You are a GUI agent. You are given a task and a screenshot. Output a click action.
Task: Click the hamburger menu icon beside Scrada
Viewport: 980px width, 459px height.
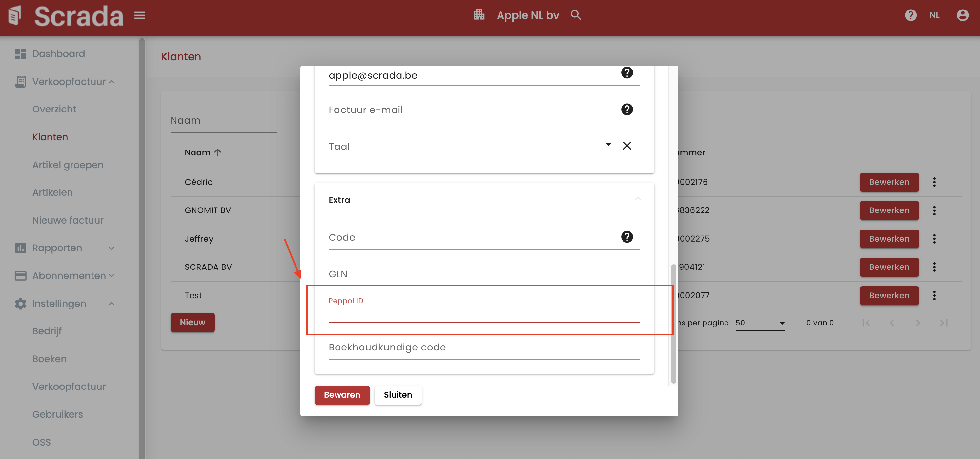coord(140,15)
